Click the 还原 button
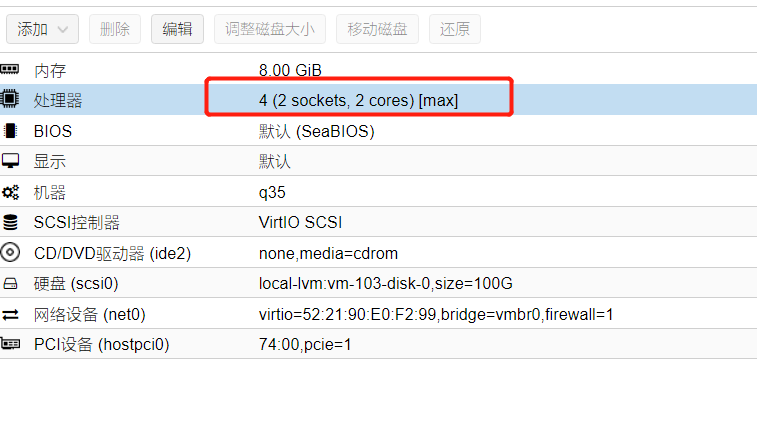Image resolution: width=757 pixels, height=440 pixels. coord(455,29)
